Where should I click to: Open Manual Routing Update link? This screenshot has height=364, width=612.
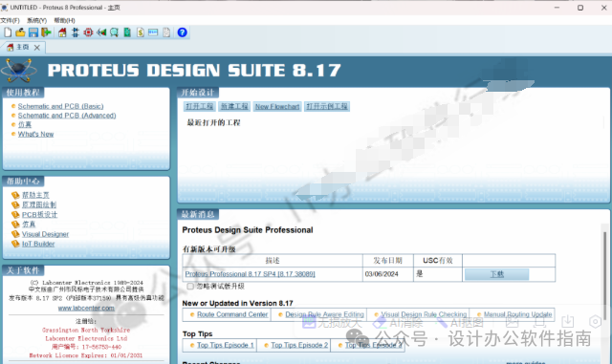(x=518, y=314)
